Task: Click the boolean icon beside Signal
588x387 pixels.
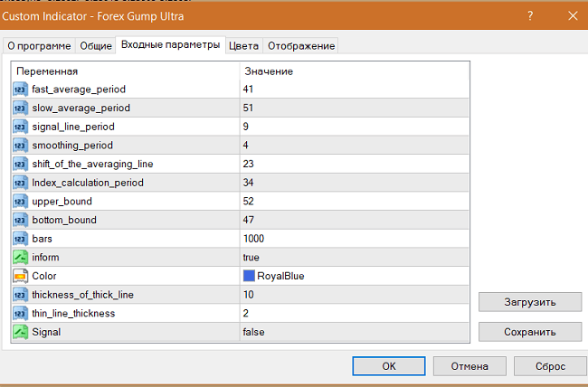Action: click(20, 332)
